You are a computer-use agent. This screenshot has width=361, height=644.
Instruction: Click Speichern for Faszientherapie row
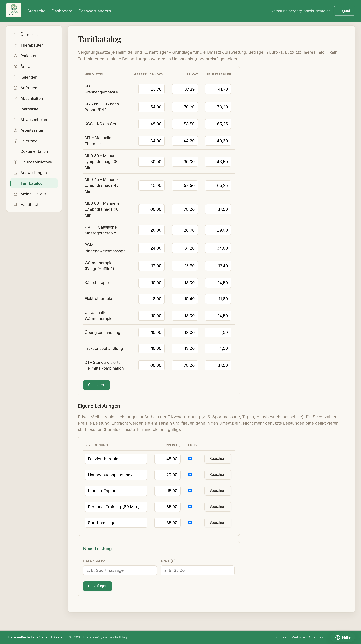coord(218,459)
